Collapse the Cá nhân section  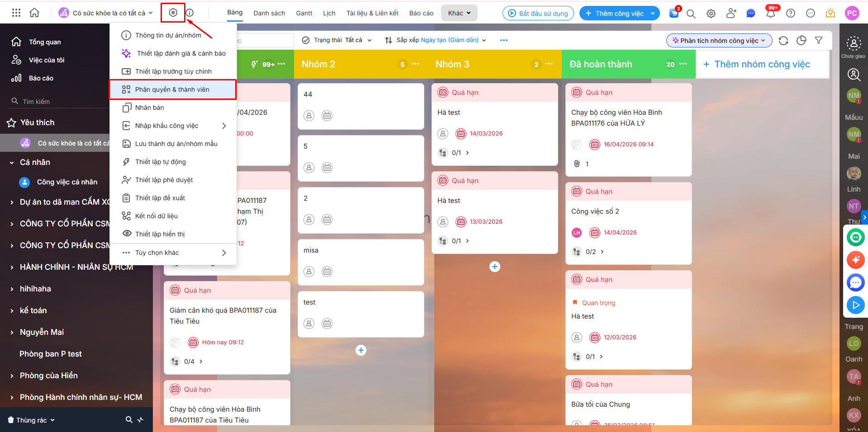coord(12,162)
